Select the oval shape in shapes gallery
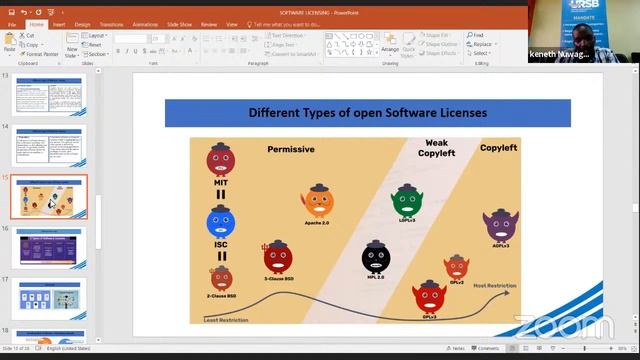The image size is (640, 360). [362, 36]
